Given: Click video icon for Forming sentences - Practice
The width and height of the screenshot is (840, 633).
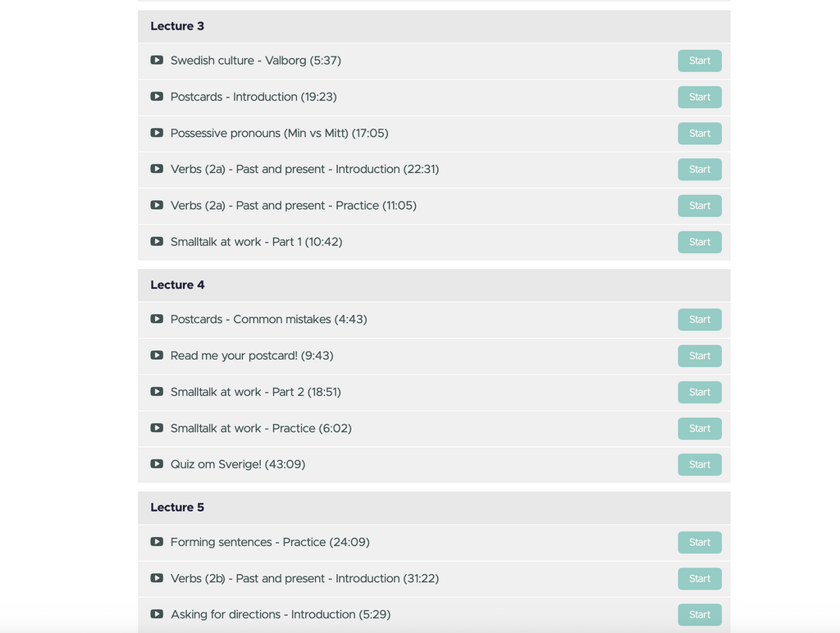Looking at the screenshot, I should (x=157, y=541).
